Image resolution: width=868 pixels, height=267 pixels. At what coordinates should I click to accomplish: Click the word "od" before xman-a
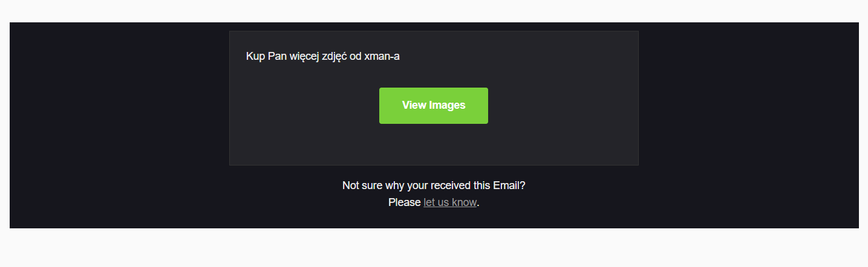pyautogui.click(x=356, y=57)
